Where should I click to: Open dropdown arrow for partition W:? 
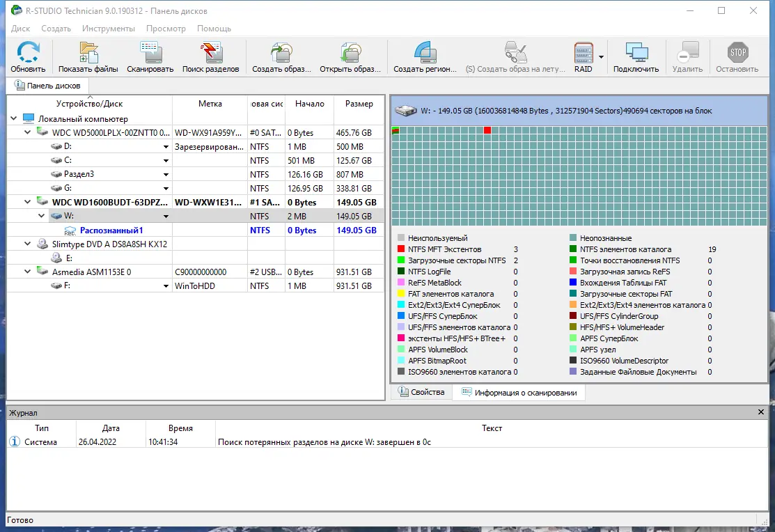pyautogui.click(x=166, y=216)
